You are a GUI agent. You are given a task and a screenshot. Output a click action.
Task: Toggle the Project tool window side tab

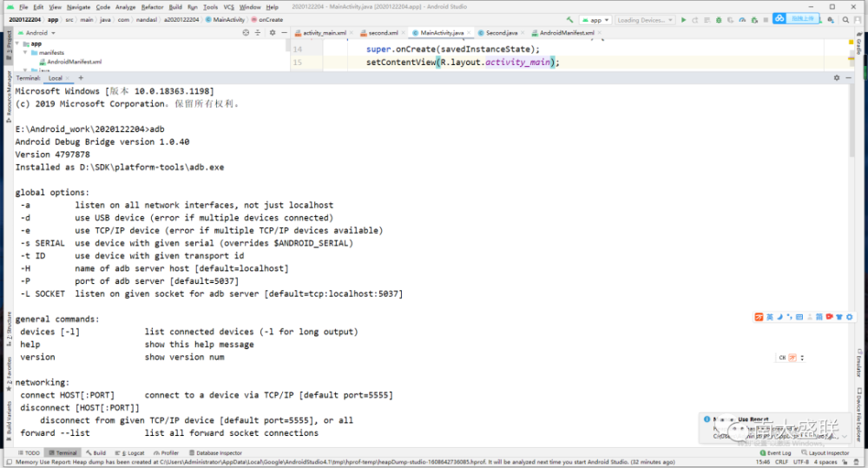9,45
